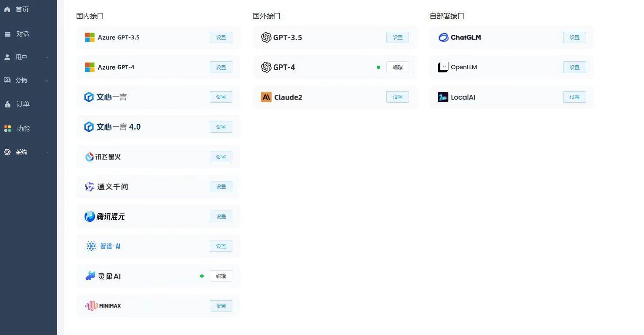Click the Claude2 Anthropic logo
This screenshot has width=644, height=335.
pos(266,97)
